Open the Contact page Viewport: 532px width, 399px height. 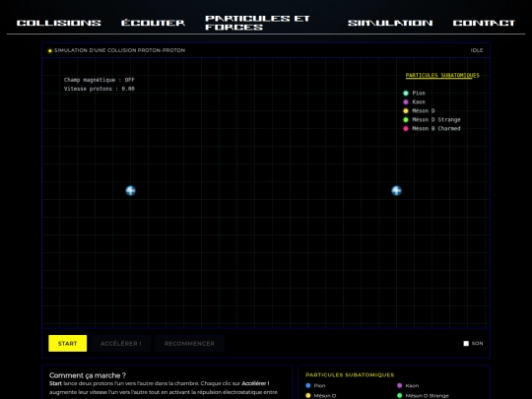point(484,23)
